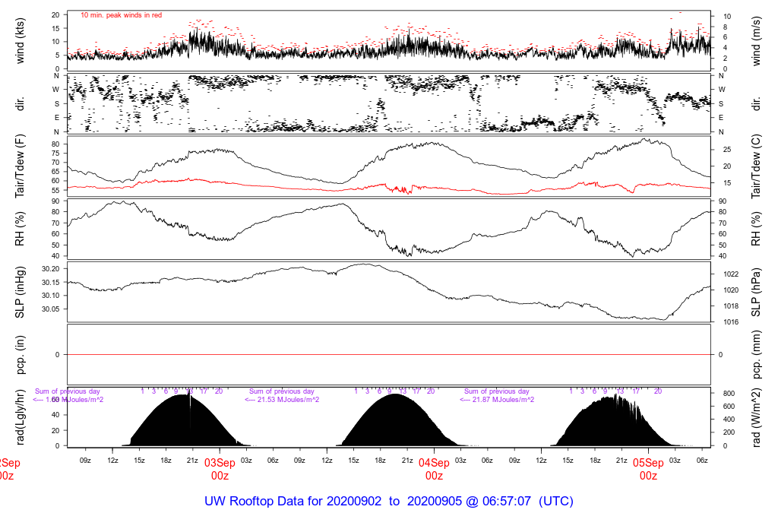This screenshot has height=532, width=778.
Task: Click the 'pcp. (mm)' axis label
Action: click(x=756, y=355)
